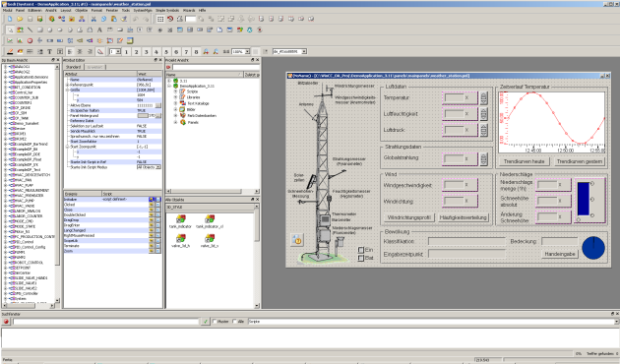Screen dimensions: 620x364
Task: Click the red filter icon in Projekt Ansicht
Action: [x=168, y=67]
